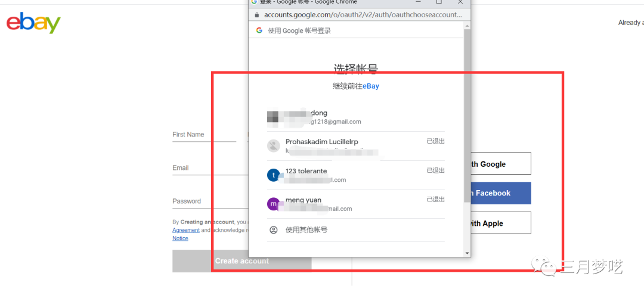Click 已退出 label beside 123 tolerante
Screen dimensions: 644x295
tap(436, 170)
